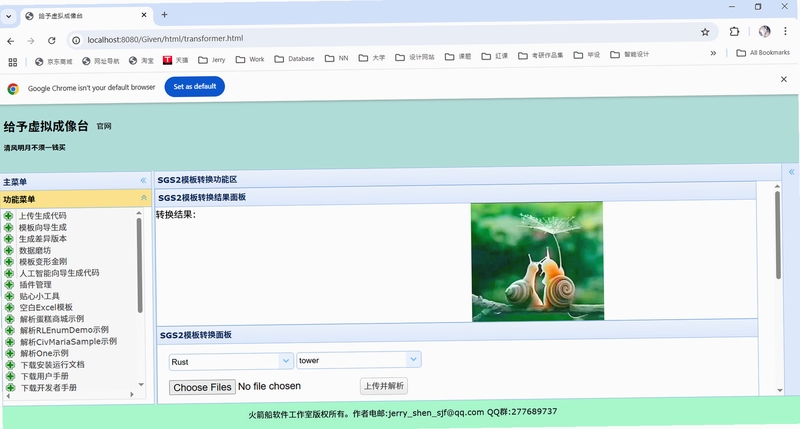
Task: Click the 功能菜单 accordion header
Action: coord(76,198)
